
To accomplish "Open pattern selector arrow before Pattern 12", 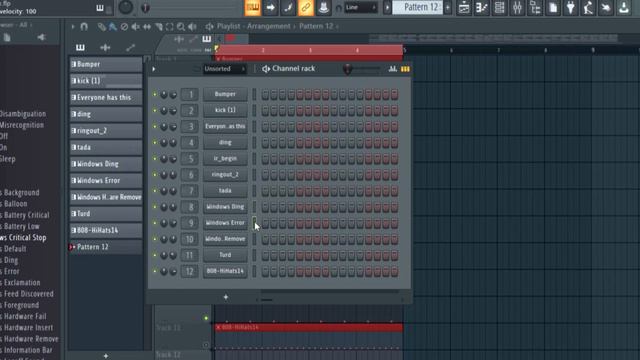I will pyautogui.click(x=387, y=7).
